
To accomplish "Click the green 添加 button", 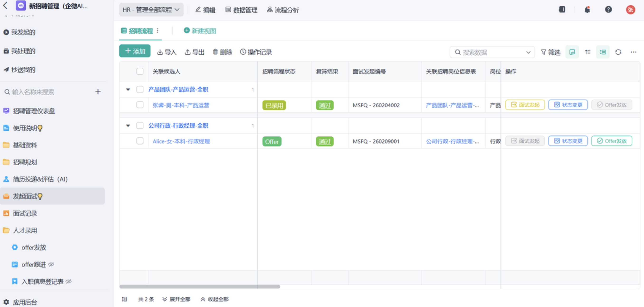I will [x=135, y=51].
